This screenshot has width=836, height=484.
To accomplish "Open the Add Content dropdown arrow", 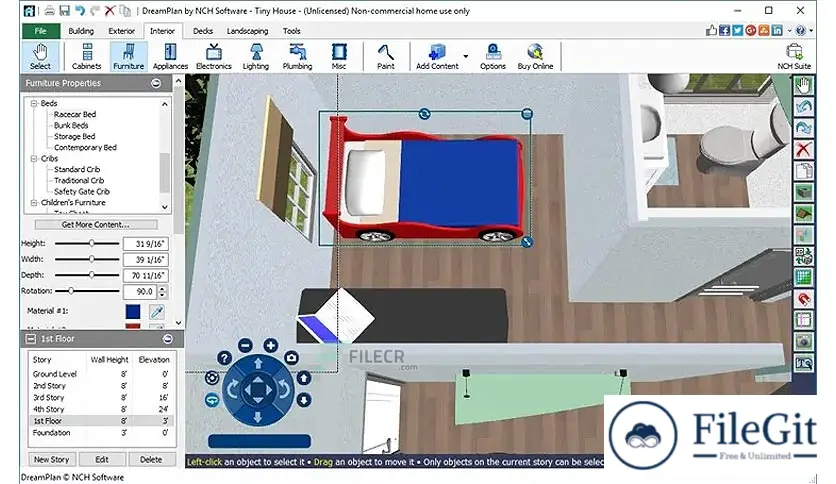I will (x=465, y=56).
